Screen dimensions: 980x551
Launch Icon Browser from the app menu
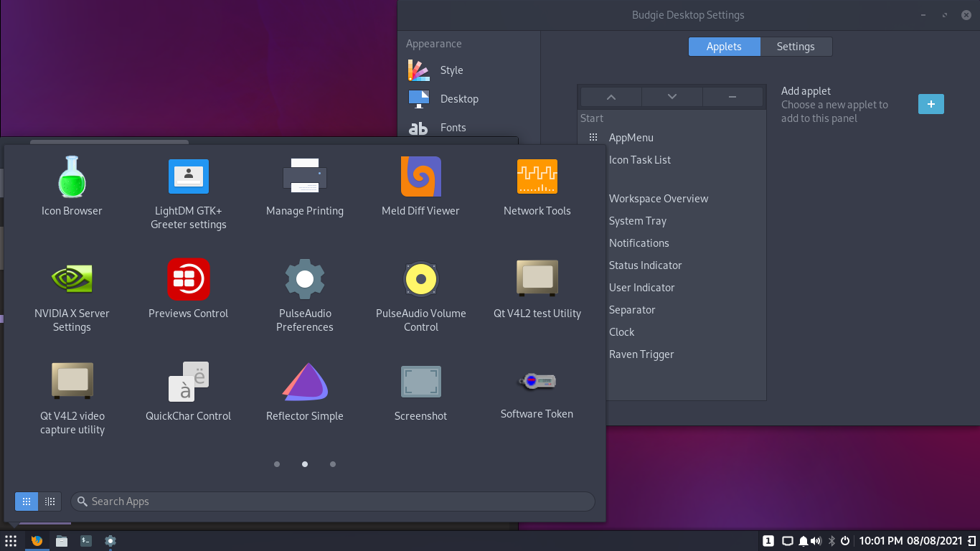72,186
